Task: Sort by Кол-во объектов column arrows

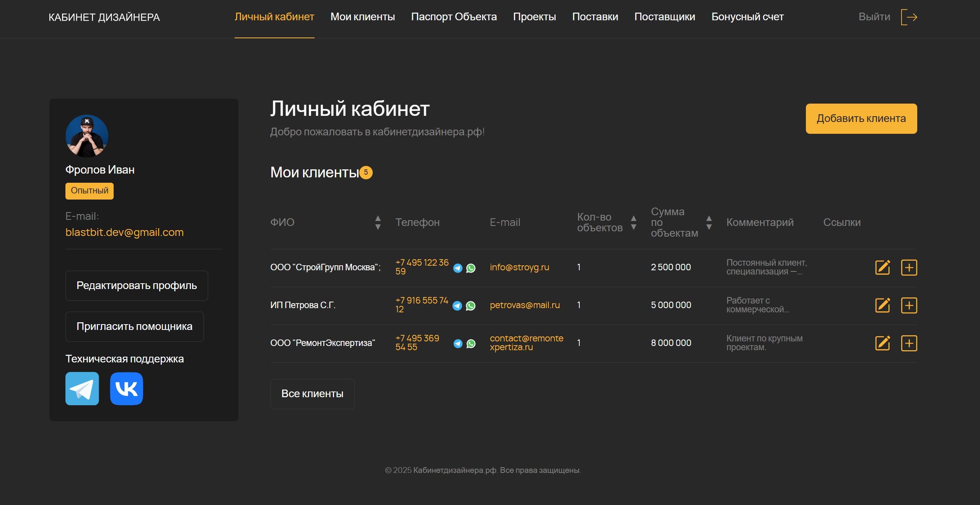Action: click(x=633, y=222)
